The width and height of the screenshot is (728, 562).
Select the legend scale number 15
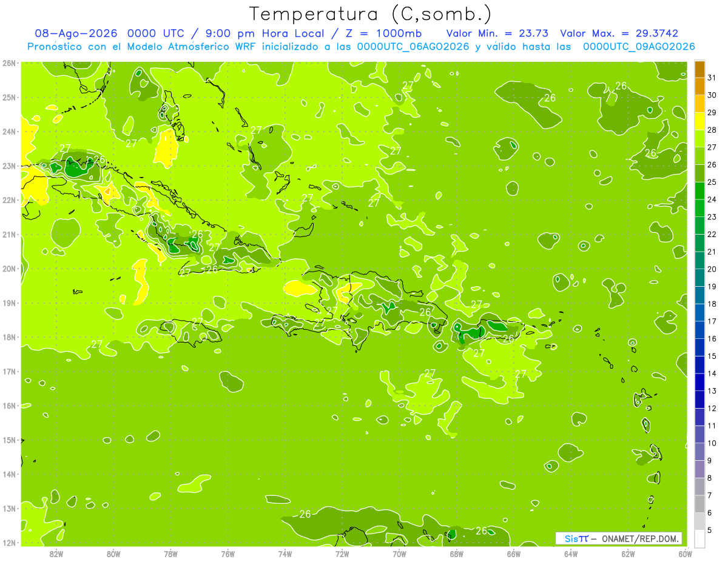712,356
